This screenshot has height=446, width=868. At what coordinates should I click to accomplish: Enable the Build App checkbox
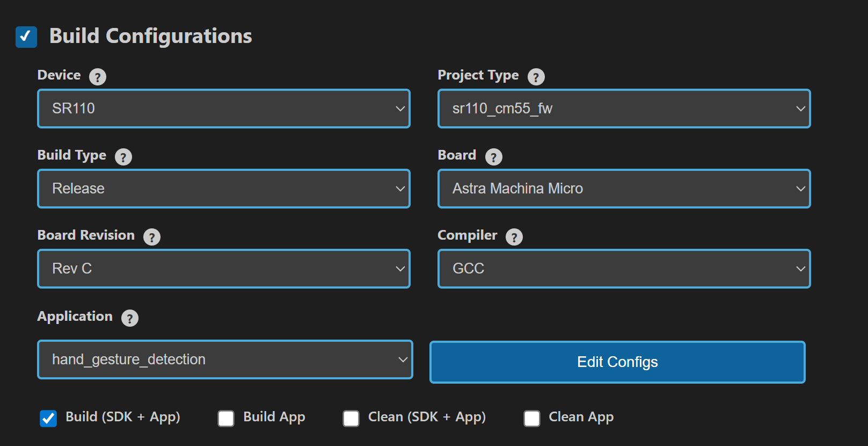[226, 418]
